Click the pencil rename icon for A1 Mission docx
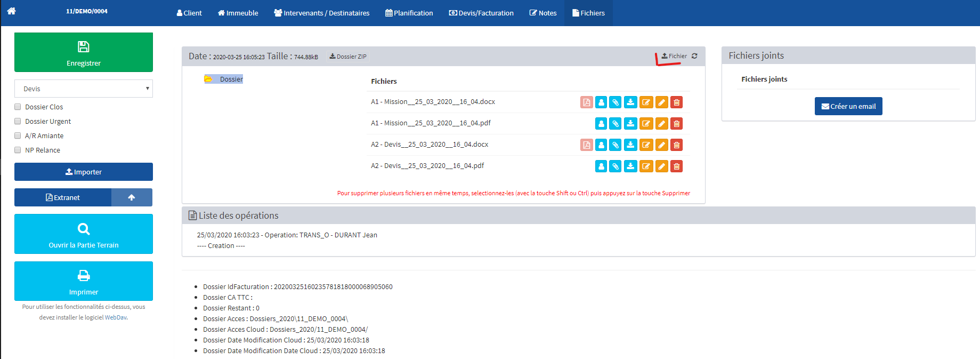 pos(661,102)
